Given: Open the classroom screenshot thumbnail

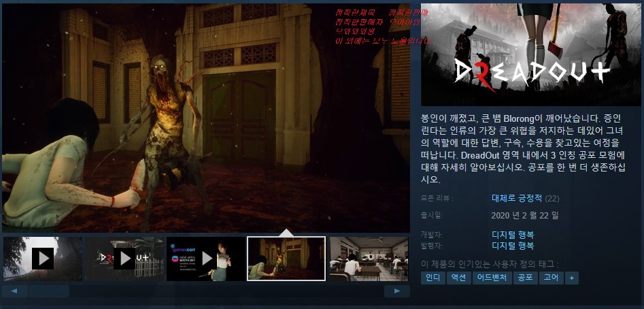Looking at the screenshot, I should 369,259.
